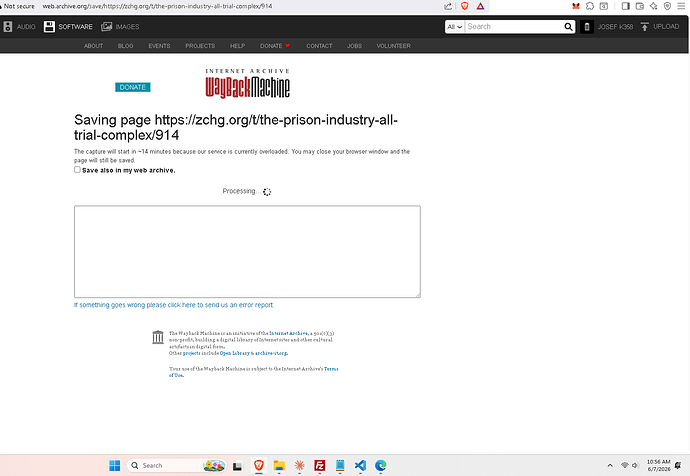Open the About menu item
Screen dimensions: 690x476
(93, 46)
